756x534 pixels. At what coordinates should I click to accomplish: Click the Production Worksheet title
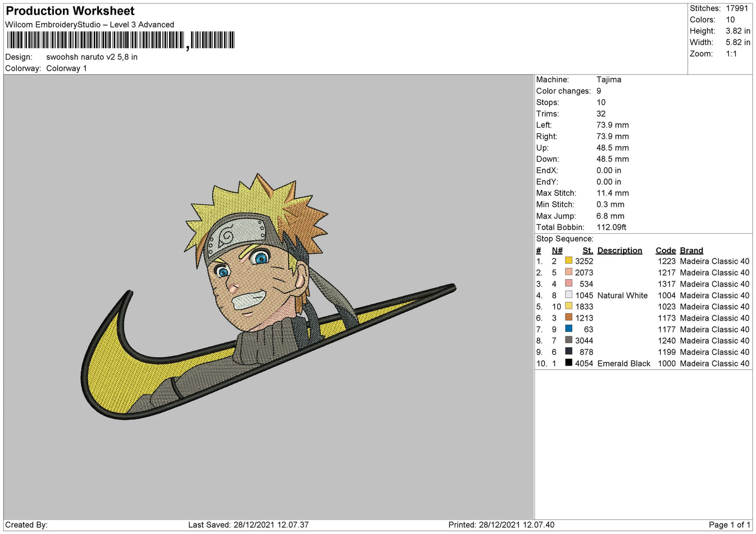[70, 11]
